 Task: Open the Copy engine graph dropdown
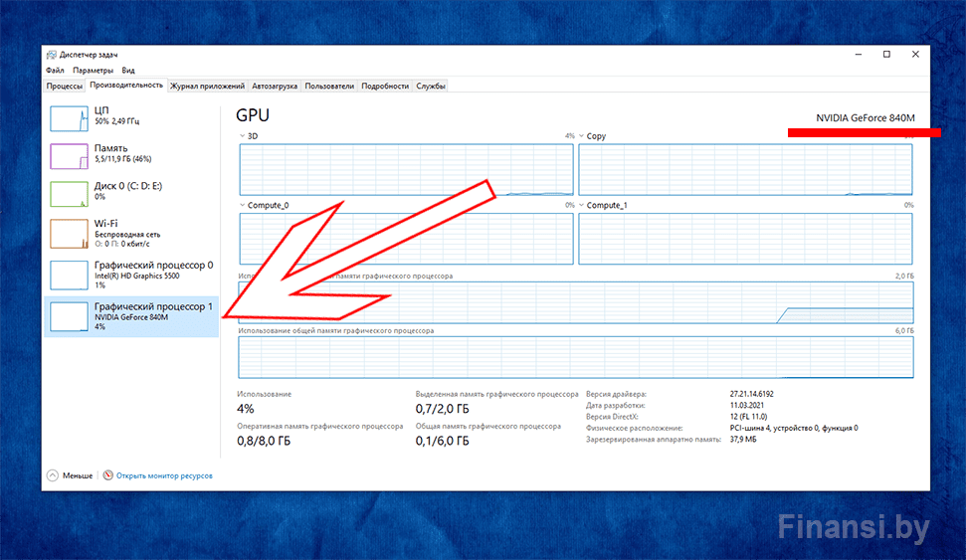pos(581,136)
